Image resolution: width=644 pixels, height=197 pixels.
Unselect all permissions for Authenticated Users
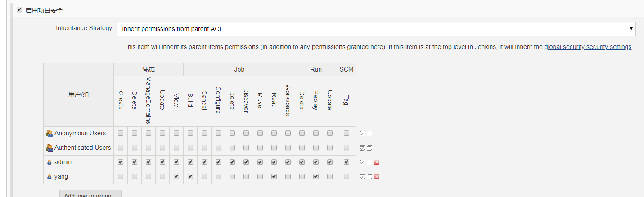click(369, 148)
